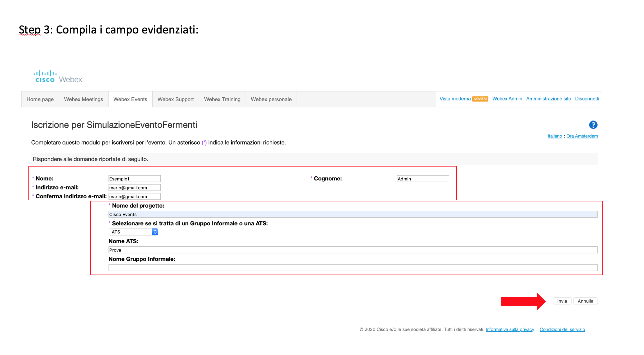The height and width of the screenshot is (355, 644).
Task: Go to the Webex Support tab
Action: pyautogui.click(x=176, y=99)
